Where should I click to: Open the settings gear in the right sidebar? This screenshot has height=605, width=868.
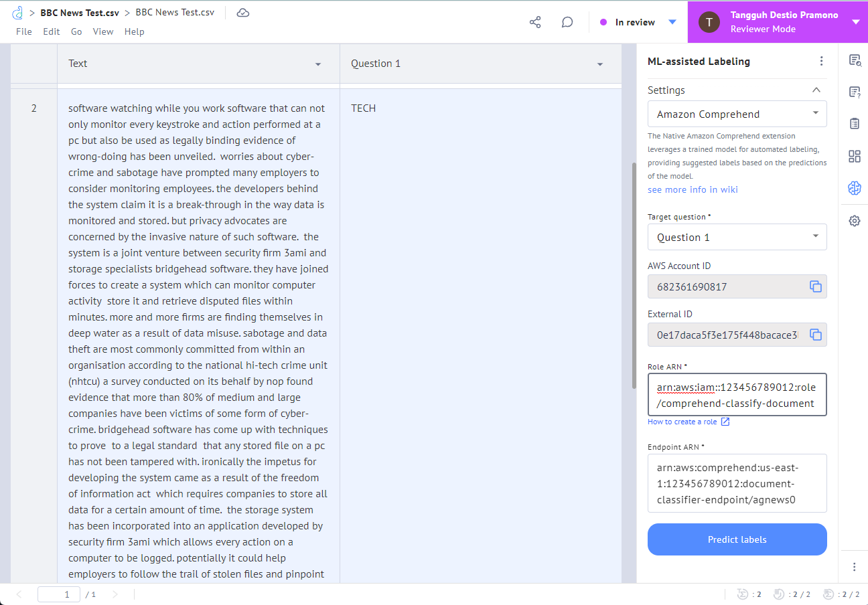click(854, 220)
